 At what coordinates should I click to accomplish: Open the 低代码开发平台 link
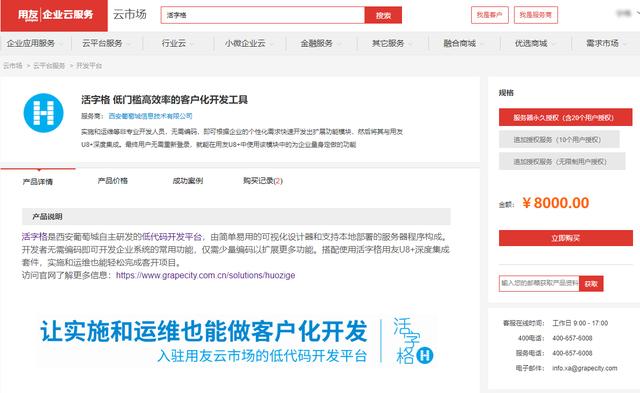(x=171, y=237)
